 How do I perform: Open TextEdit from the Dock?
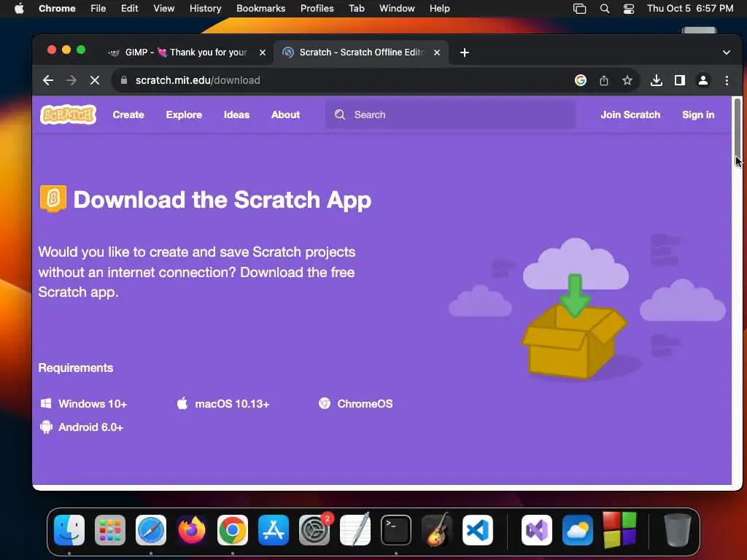[x=355, y=530]
